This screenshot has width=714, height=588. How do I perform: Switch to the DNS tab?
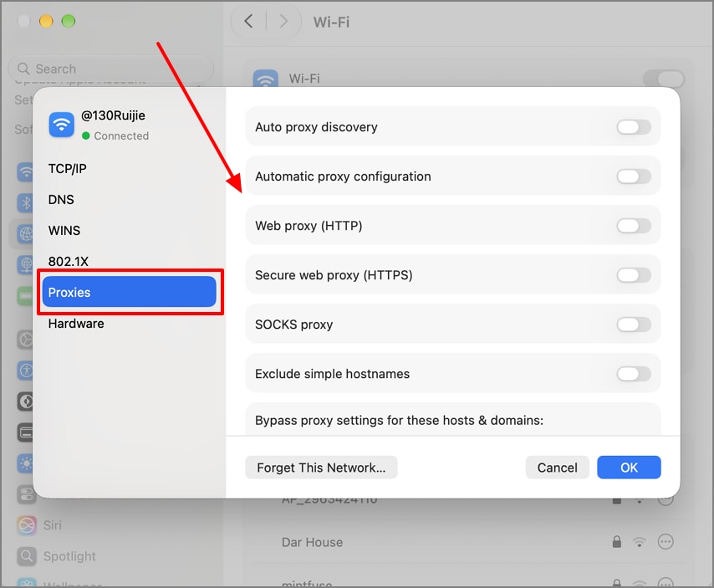130,200
